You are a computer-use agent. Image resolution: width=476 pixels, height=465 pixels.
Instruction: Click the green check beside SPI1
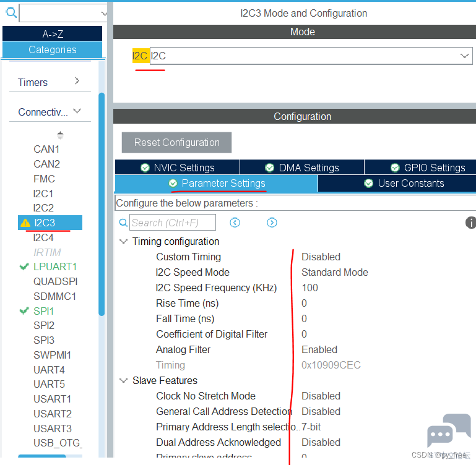pos(24,311)
